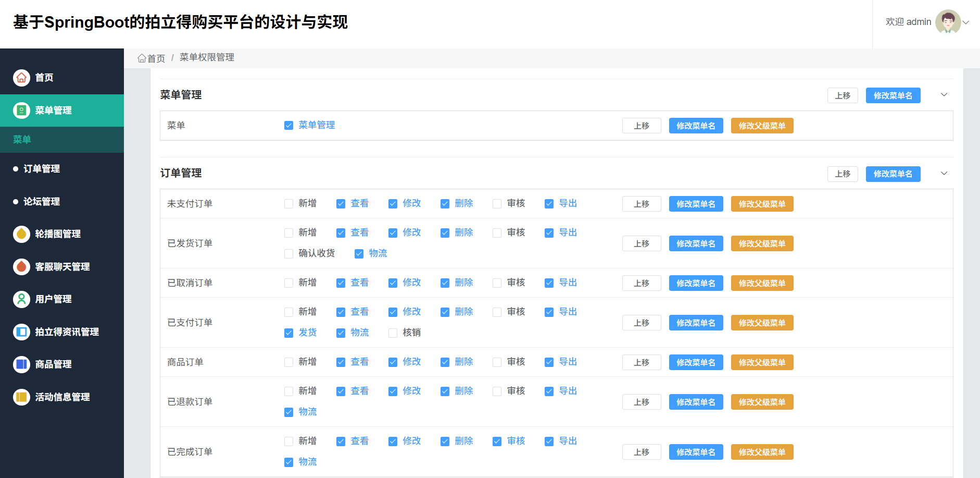This screenshot has height=478, width=980.
Task: Select the 菜单 submenu item
Action: (x=62, y=140)
